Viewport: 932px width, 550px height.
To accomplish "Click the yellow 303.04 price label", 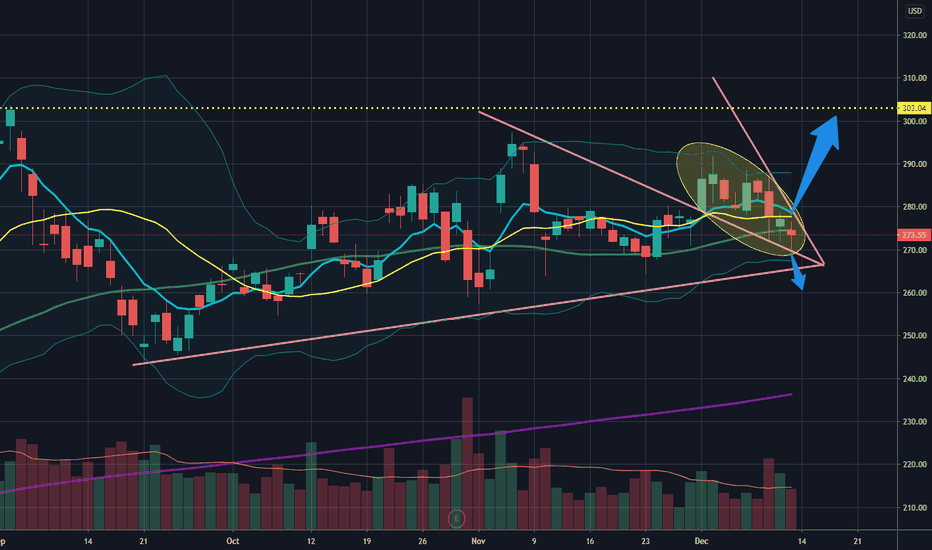I will (x=914, y=108).
